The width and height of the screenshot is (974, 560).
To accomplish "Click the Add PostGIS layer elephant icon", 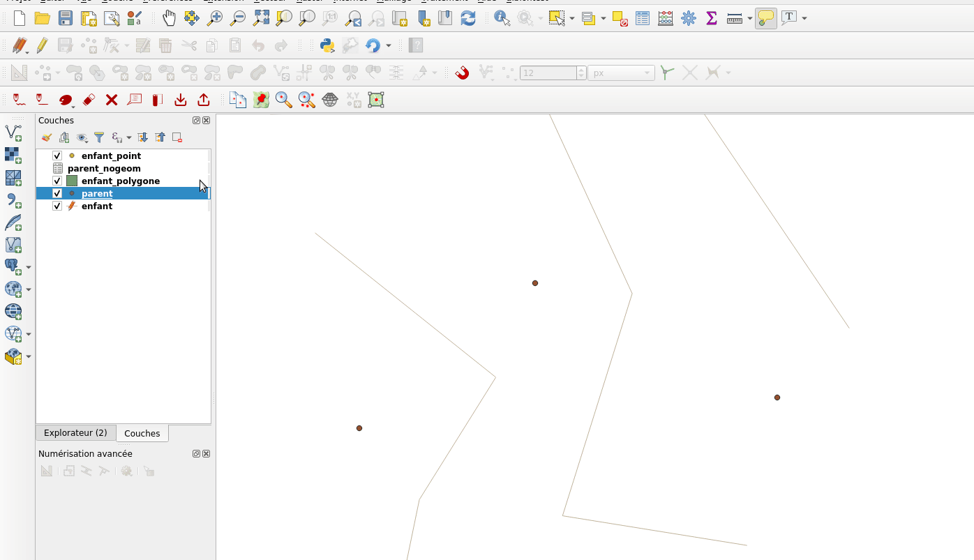I will click(13, 266).
